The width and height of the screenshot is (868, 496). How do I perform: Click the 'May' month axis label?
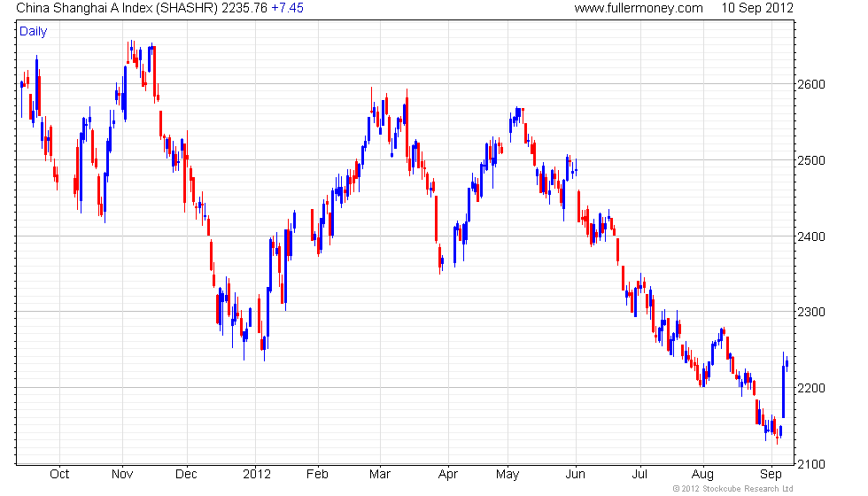point(508,475)
